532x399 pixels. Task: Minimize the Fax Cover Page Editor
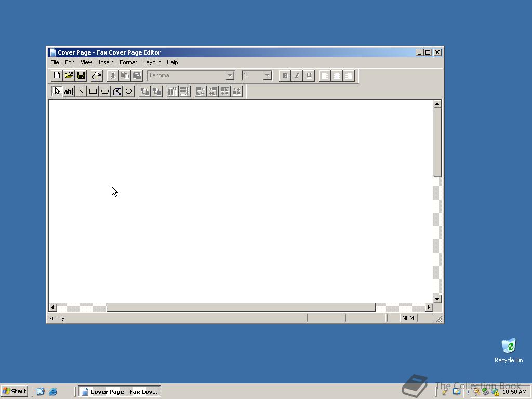(x=419, y=52)
